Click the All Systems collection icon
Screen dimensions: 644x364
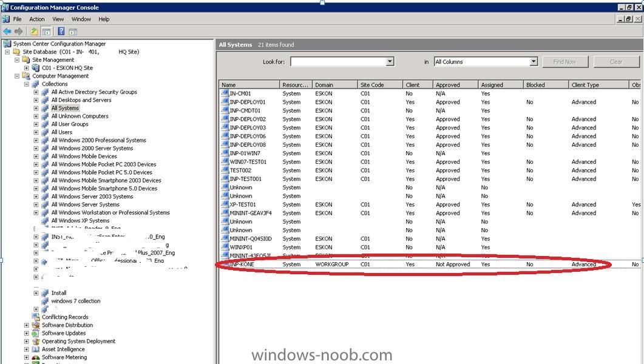click(x=45, y=108)
